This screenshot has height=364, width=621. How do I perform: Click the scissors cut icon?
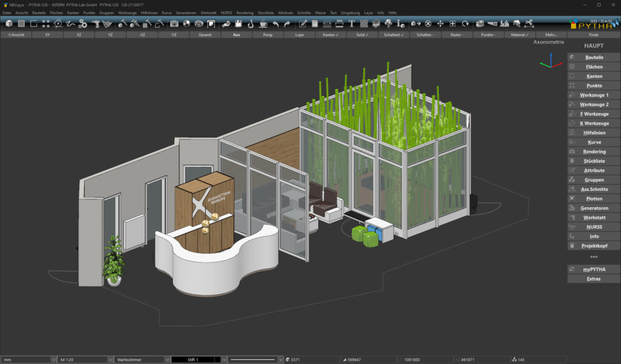(529, 24)
